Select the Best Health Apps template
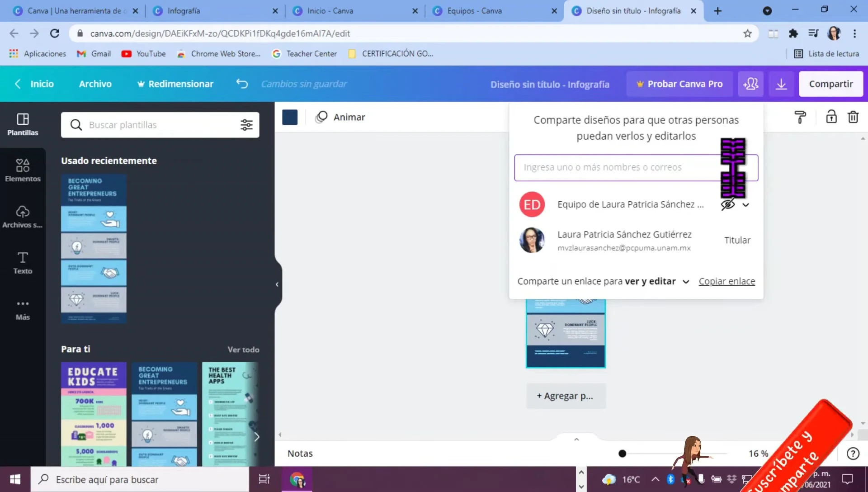This screenshot has width=868, height=492. coord(230,414)
